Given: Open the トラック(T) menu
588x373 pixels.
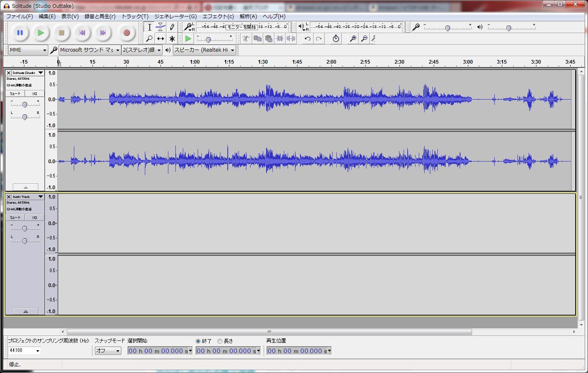Looking at the screenshot, I should (135, 16).
